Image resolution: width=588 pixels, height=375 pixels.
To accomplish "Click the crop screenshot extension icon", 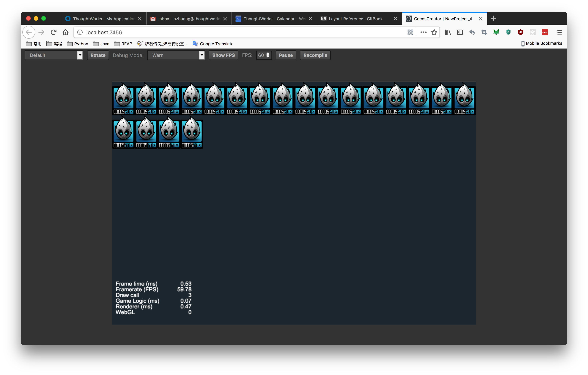I will [484, 32].
